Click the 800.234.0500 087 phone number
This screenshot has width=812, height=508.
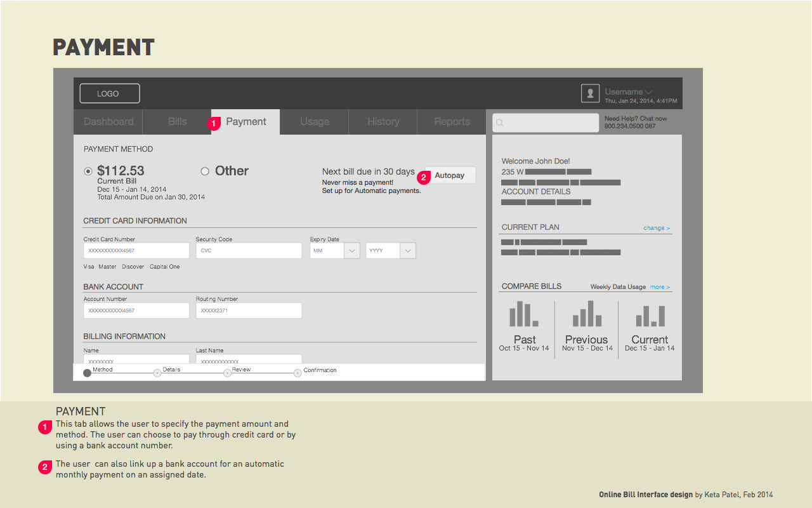click(630, 126)
